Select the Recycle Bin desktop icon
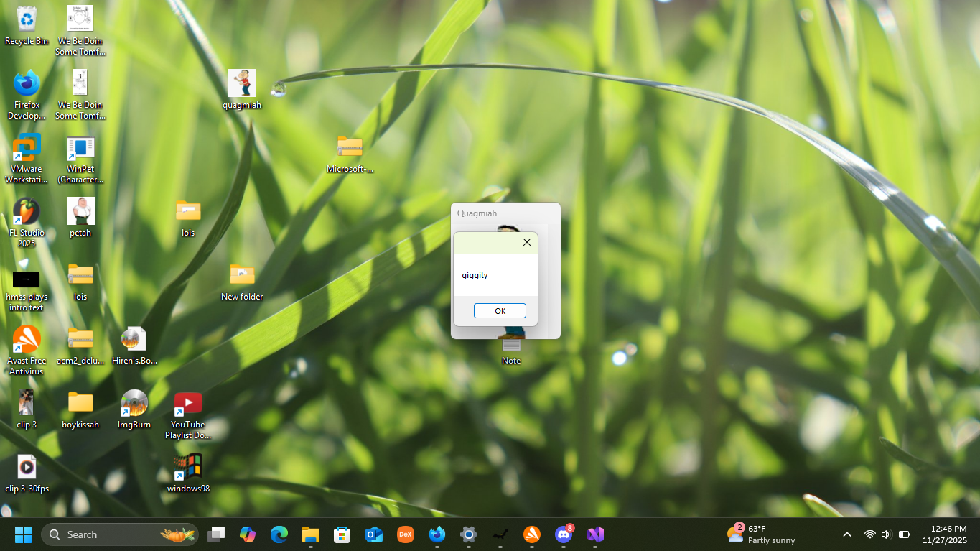This screenshot has height=551, width=980. tap(27, 26)
